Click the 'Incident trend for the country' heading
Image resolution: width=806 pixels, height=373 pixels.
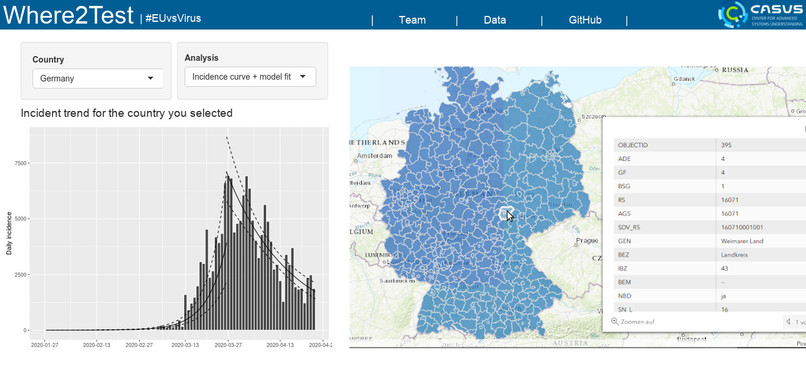click(126, 113)
